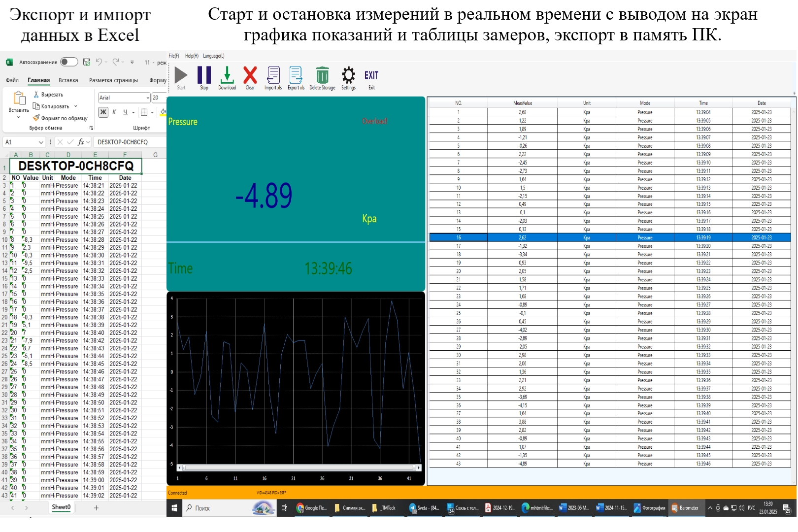Click the chart's horizontal scrollbar
Viewport: 798px width, 532px height.
298,467
